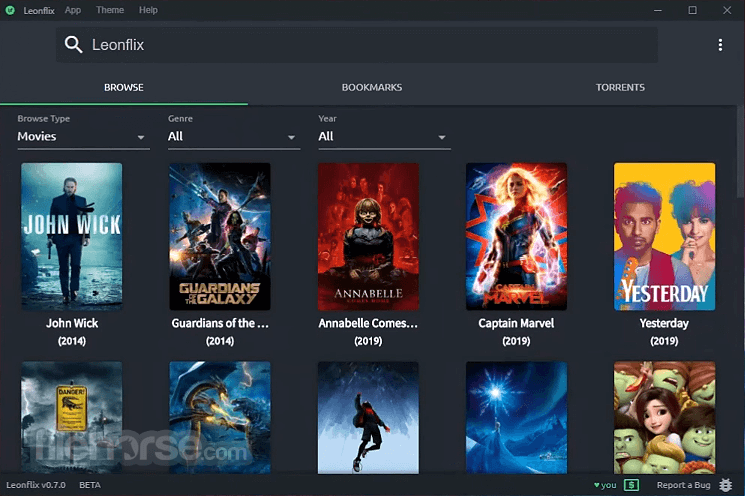Open the Captain Marvel poster

tap(516, 237)
